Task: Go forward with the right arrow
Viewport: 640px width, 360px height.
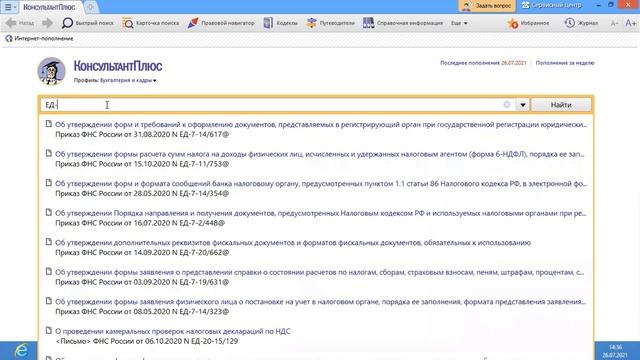Action: [x=48, y=23]
